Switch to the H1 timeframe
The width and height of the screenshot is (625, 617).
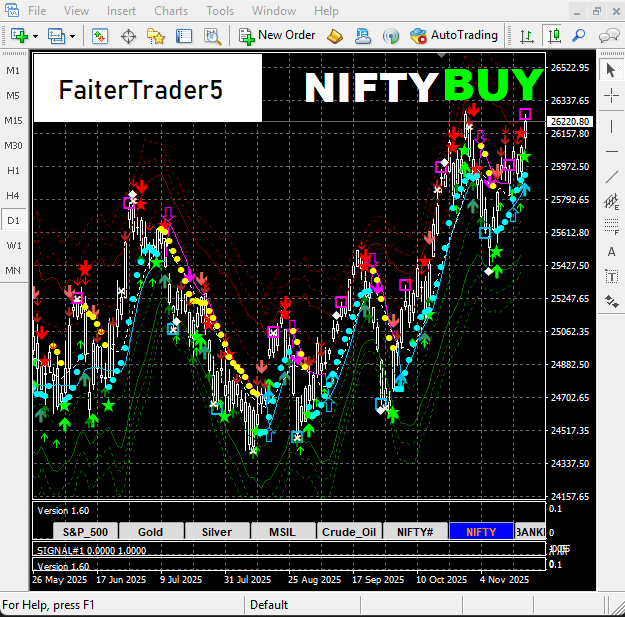click(x=13, y=170)
